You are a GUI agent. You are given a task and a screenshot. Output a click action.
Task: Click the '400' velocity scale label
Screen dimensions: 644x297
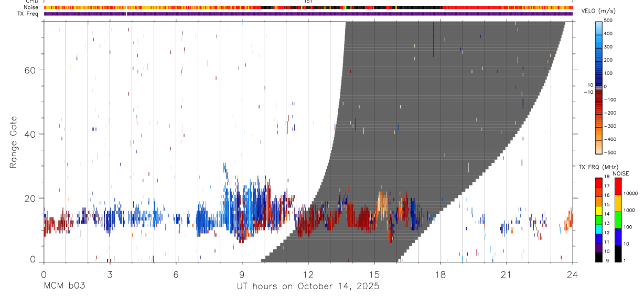coord(608,34)
